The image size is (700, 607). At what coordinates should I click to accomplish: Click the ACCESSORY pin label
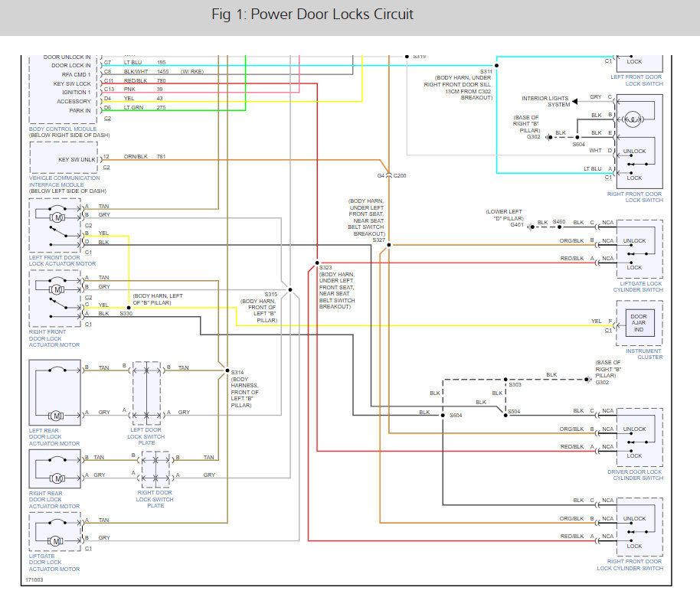pos(74,101)
